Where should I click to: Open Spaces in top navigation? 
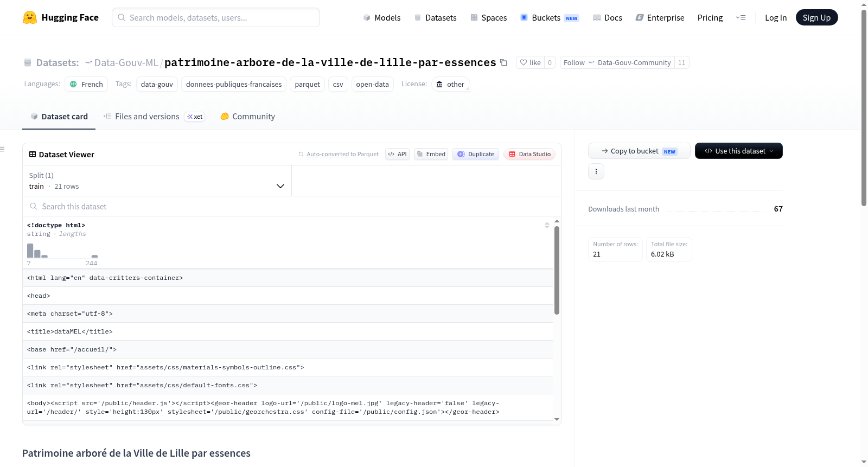[x=488, y=17]
